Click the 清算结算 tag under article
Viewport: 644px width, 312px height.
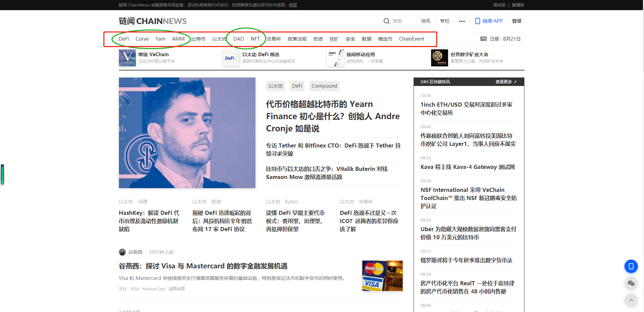[x=177, y=289]
